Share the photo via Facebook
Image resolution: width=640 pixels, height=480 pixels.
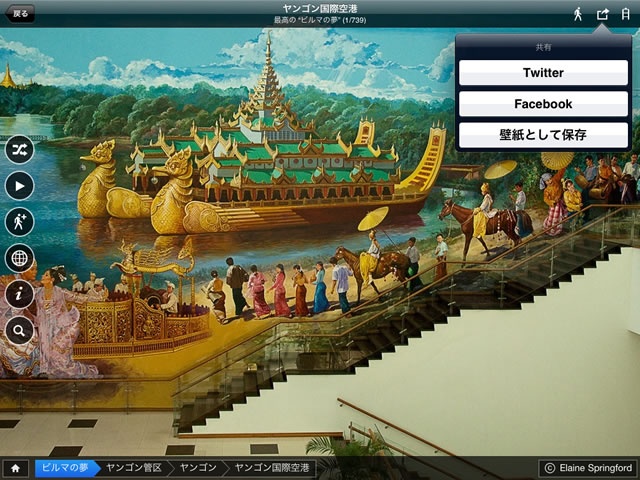click(x=543, y=104)
